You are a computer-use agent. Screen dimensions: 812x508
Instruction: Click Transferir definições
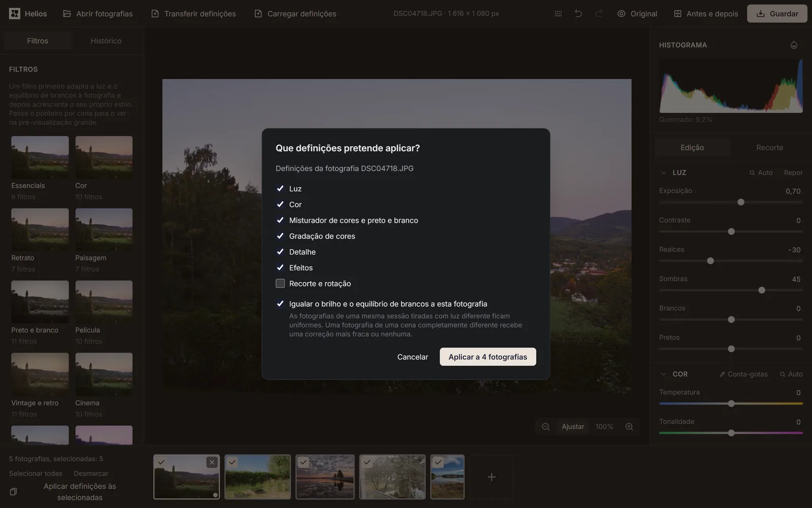coord(193,14)
